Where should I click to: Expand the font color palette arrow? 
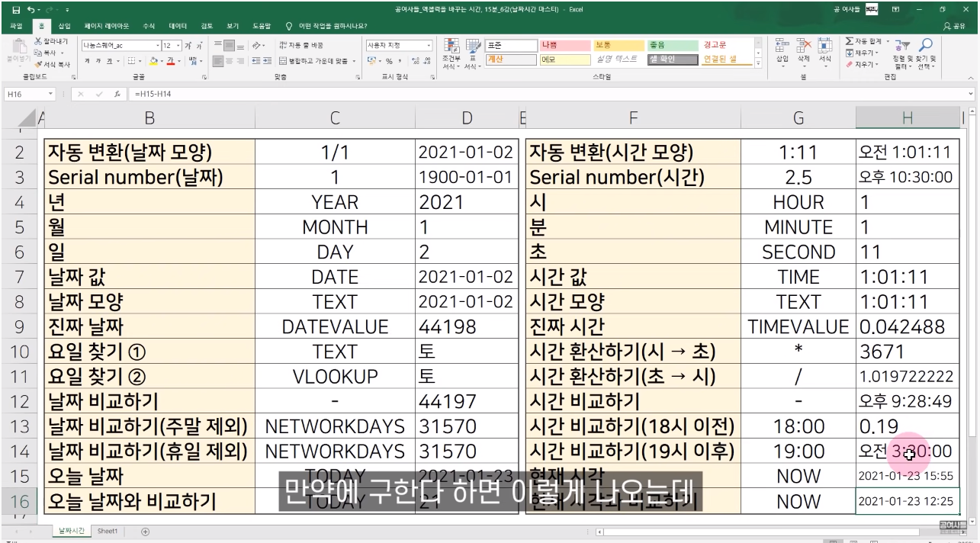tap(178, 61)
